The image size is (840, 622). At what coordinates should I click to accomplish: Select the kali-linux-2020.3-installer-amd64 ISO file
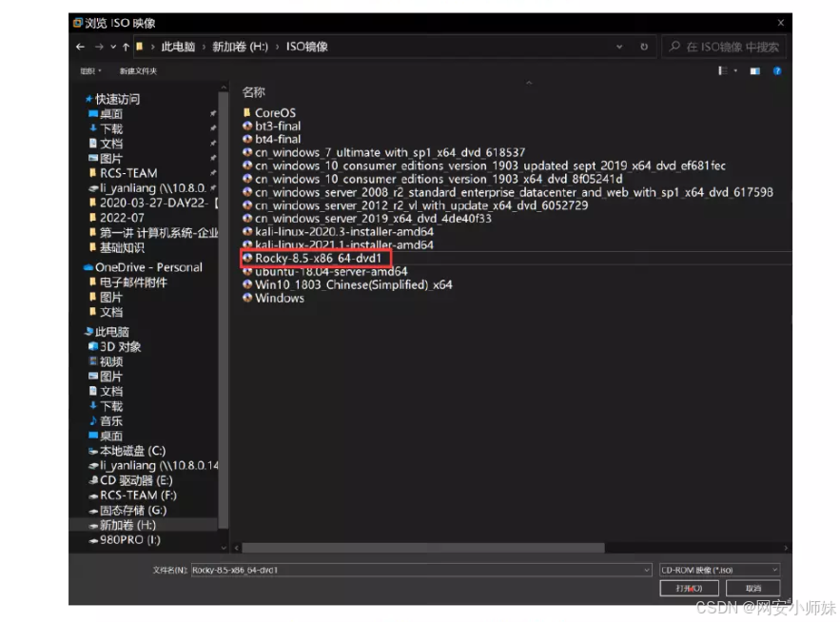point(343,231)
